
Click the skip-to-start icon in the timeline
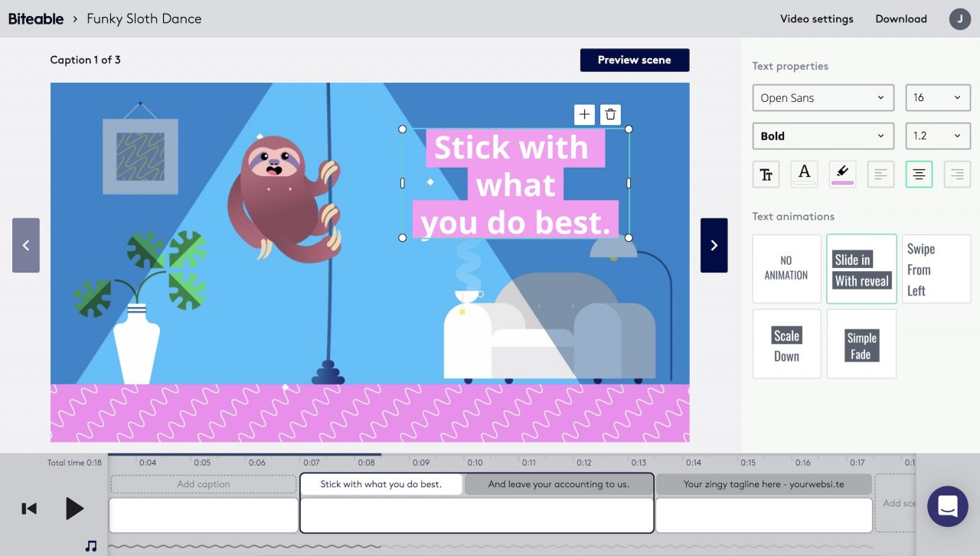coord(29,508)
